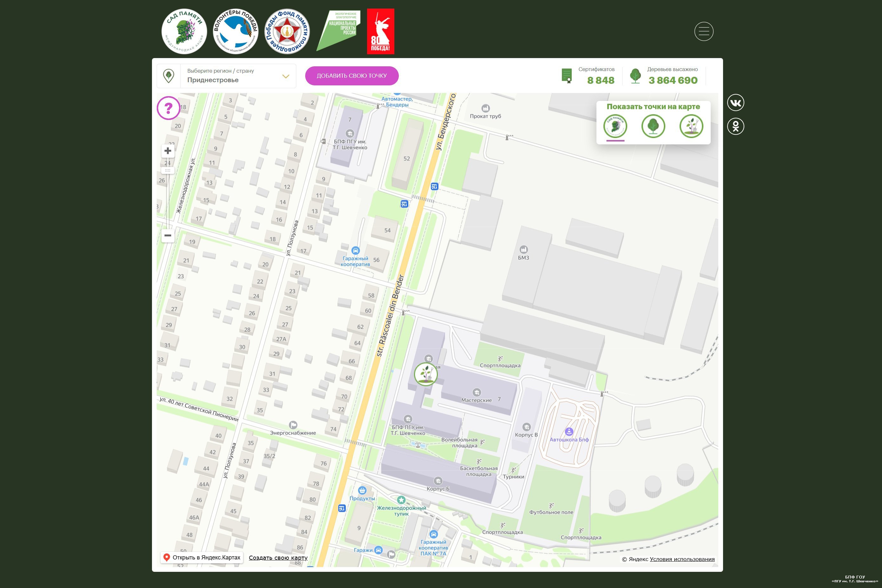Image resolution: width=882 pixels, height=588 pixels.
Task: Zoom in the map with plus
Action: point(168,151)
